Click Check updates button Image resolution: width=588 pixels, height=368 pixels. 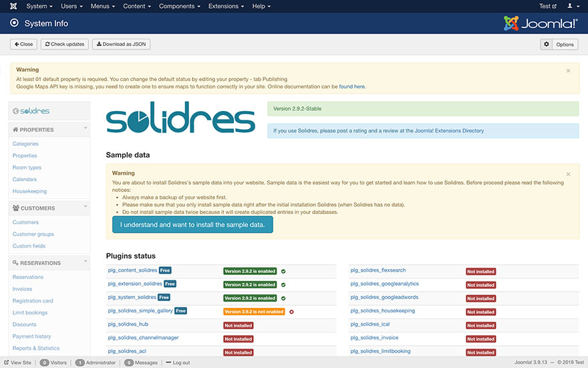click(x=64, y=44)
